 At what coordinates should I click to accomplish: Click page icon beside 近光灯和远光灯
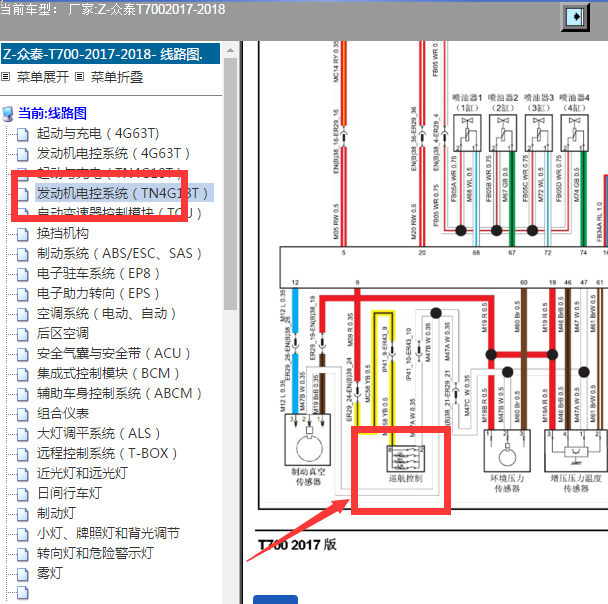[23, 474]
